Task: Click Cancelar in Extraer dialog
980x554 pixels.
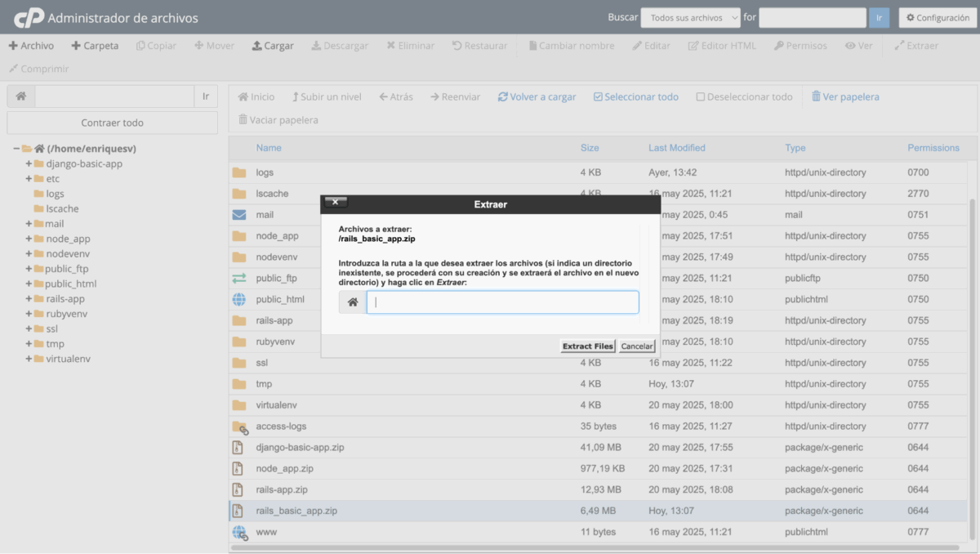Action: pos(637,346)
